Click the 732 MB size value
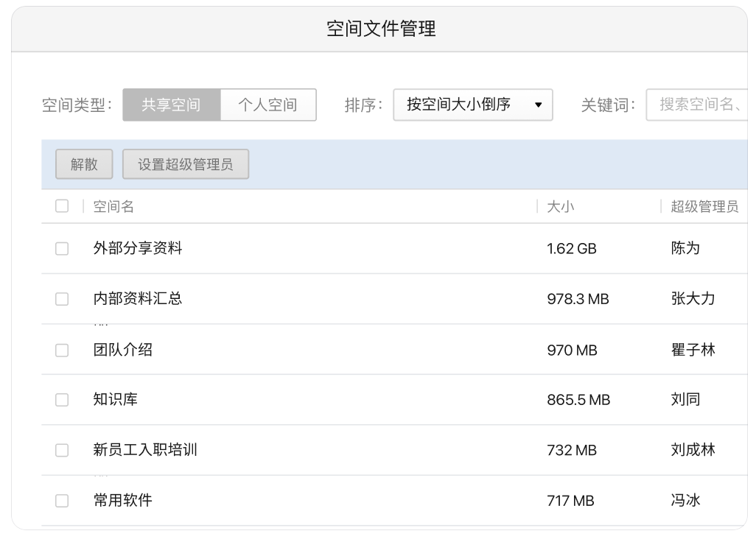 tap(572, 451)
